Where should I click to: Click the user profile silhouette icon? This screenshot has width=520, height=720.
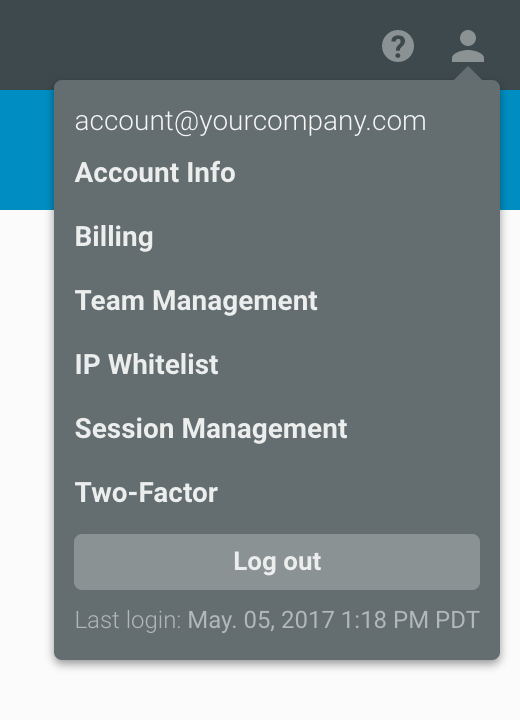pos(468,46)
